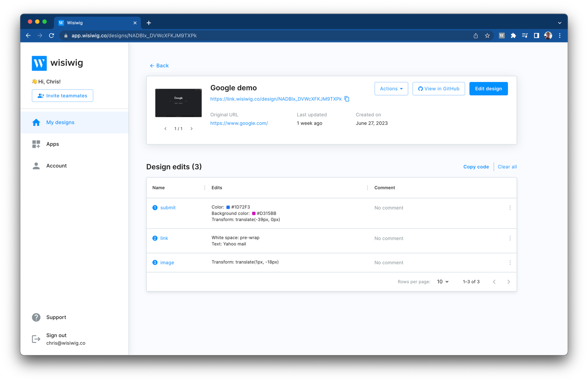The image size is (588, 382).
Task: Open three-dot menu for image row
Action: [x=510, y=262]
